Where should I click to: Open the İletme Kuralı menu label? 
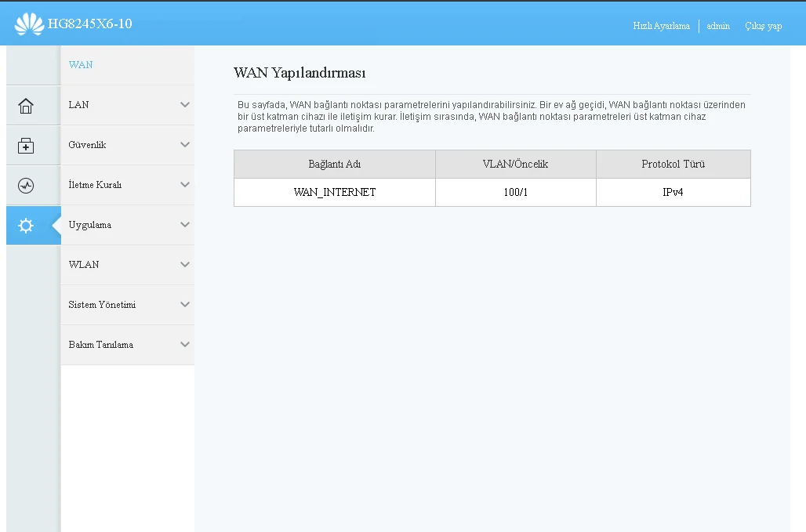(95, 184)
